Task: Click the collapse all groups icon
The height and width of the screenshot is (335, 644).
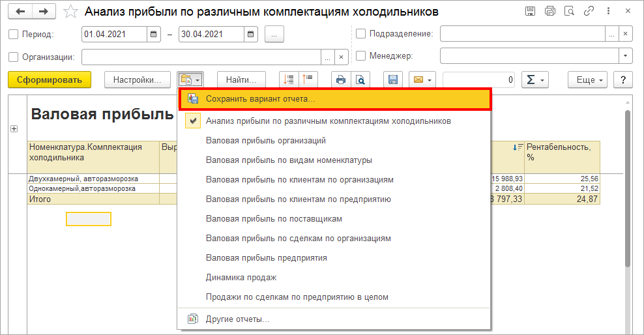Action: (308, 80)
